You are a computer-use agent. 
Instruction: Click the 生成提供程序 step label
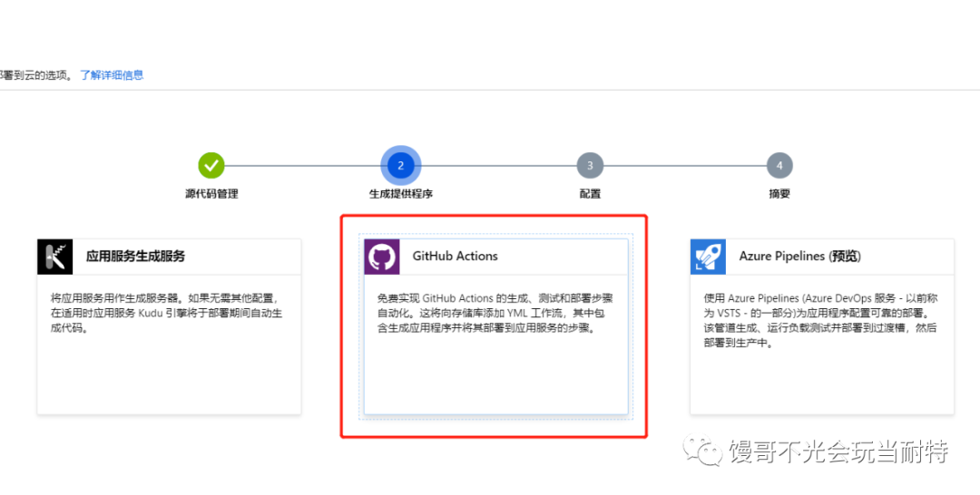tap(401, 194)
